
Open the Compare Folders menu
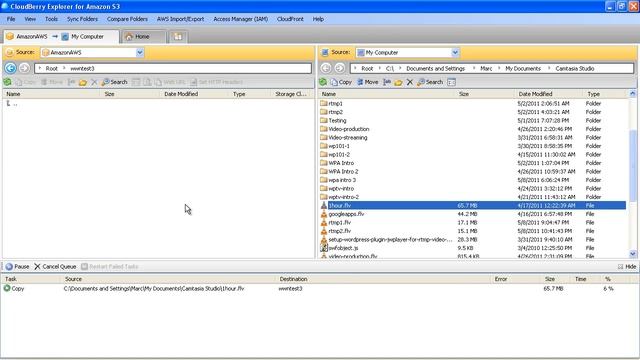tap(127, 19)
